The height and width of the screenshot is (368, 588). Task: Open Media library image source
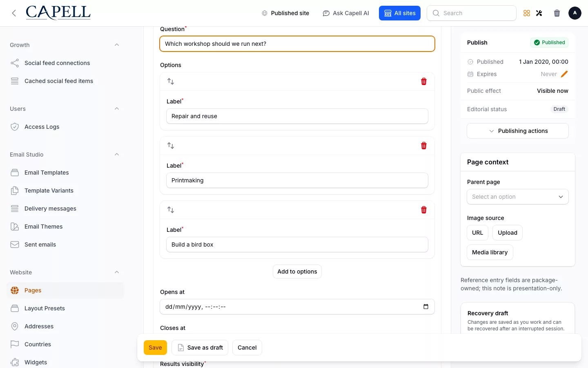click(x=490, y=252)
